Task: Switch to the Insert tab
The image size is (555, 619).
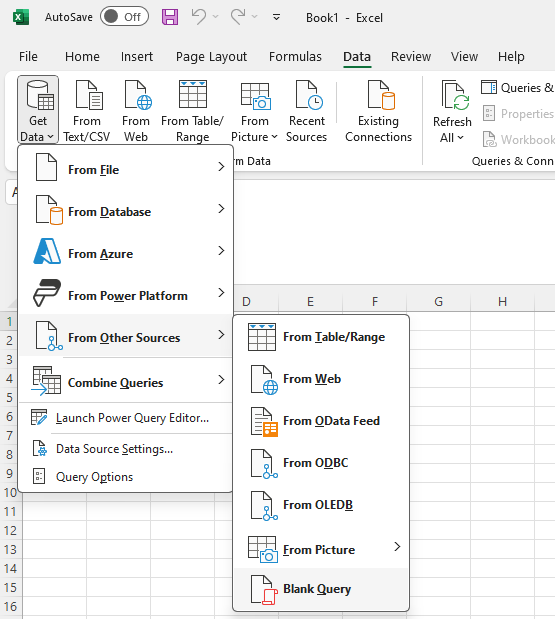Action: click(137, 57)
